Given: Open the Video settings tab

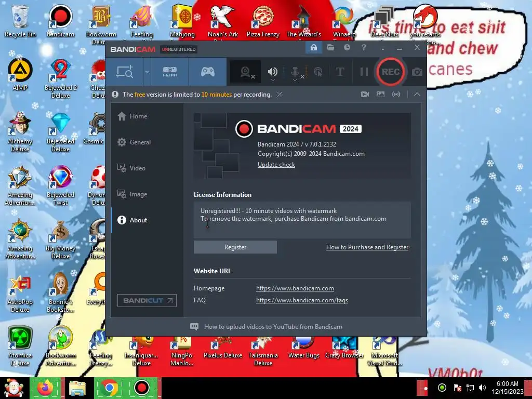Looking at the screenshot, I should [x=148, y=168].
